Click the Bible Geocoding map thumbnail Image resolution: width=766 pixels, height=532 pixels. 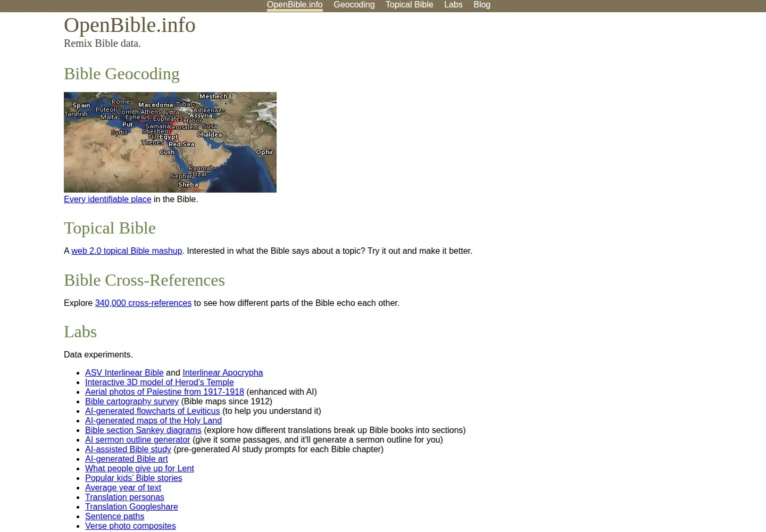click(x=170, y=142)
